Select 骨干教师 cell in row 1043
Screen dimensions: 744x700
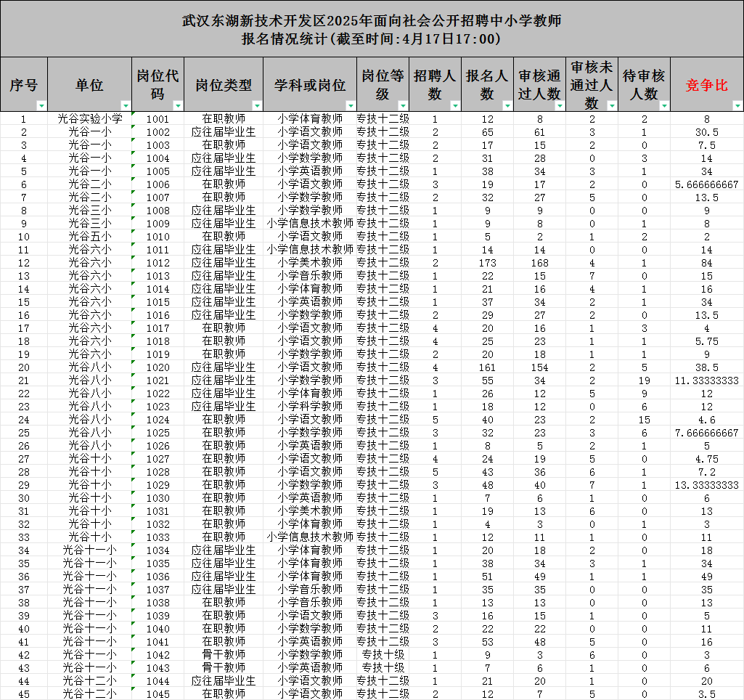click(x=224, y=668)
